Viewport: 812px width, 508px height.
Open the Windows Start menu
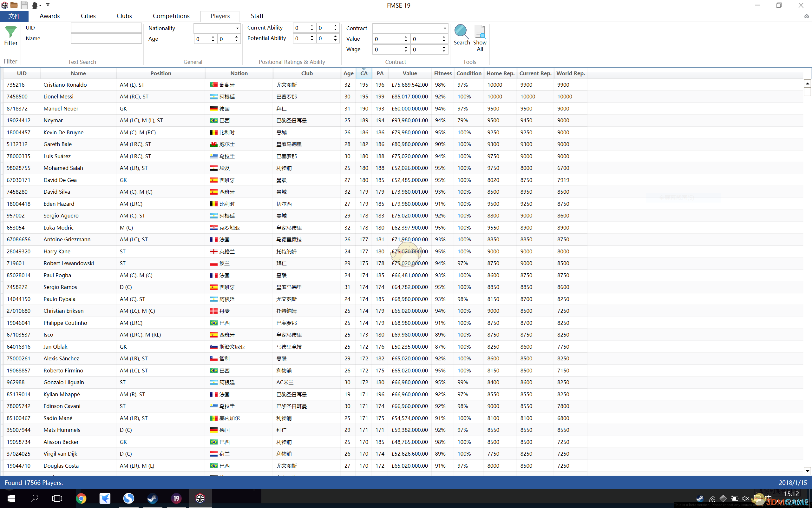tap(11, 498)
